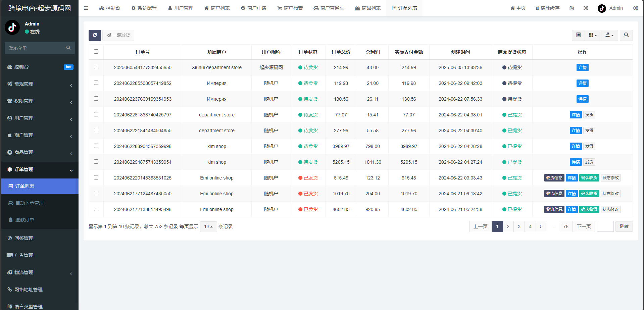Check the Xiuhui department store order row
This screenshot has height=310, width=644.
pyautogui.click(x=96, y=67)
